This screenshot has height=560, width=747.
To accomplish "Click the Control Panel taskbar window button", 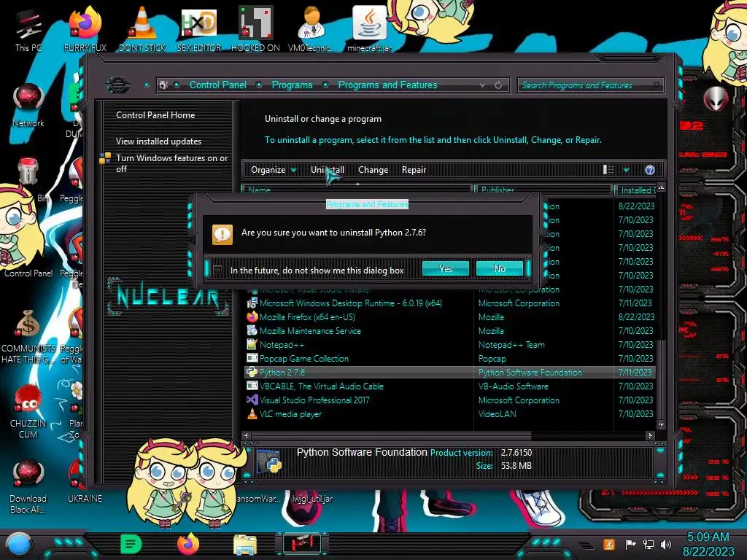I will pos(301,544).
